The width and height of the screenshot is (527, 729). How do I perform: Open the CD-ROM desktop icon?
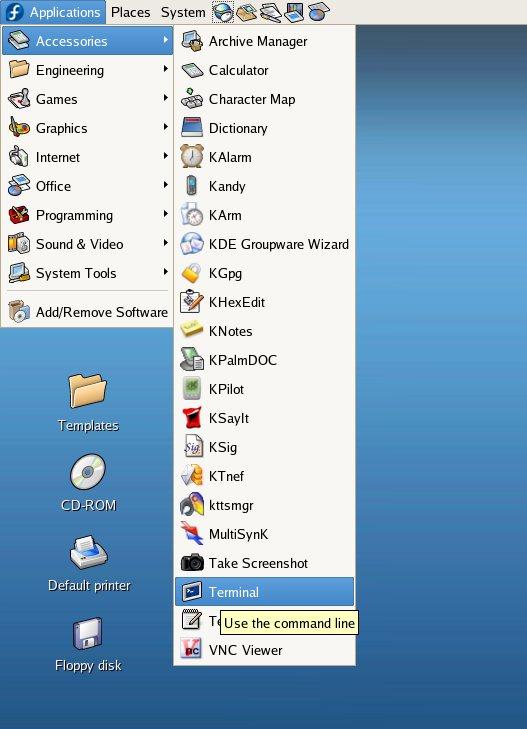tap(88, 482)
